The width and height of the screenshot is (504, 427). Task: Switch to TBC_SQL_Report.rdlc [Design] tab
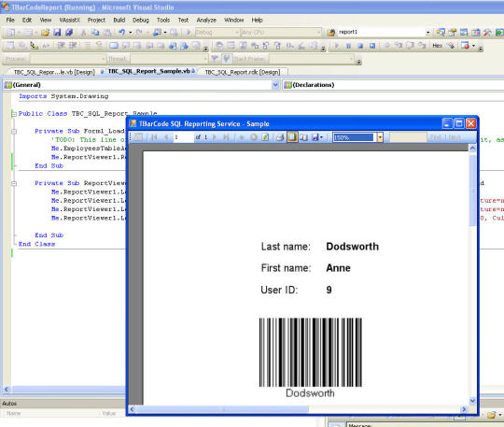click(x=243, y=72)
